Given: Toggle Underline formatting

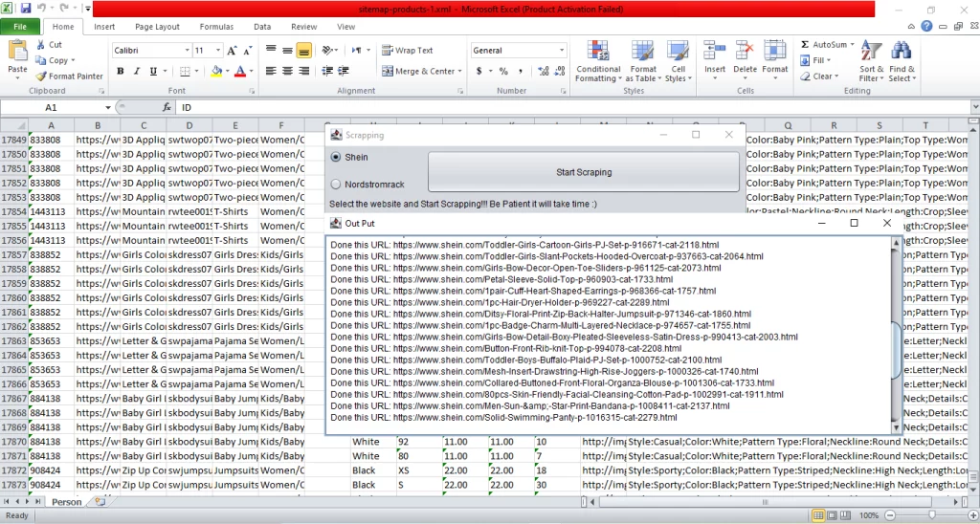Looking at the screenshot, I should 152,71.
